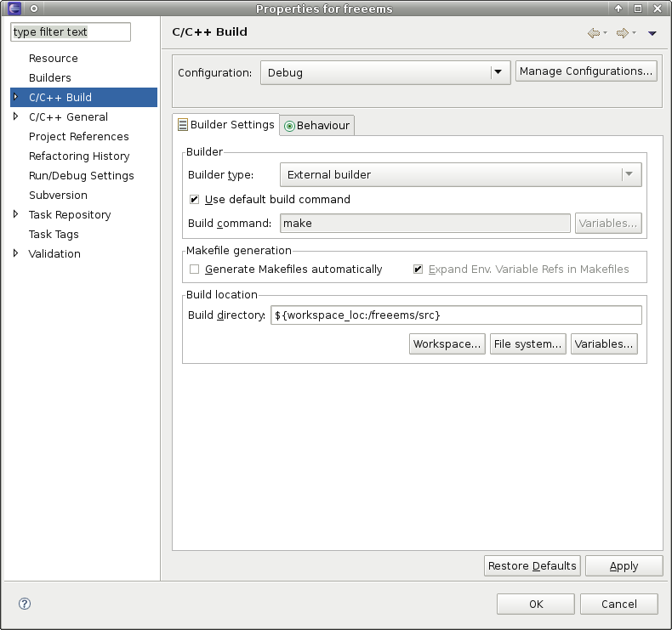Click the Eclipse window menu icon
This screenshot has width=672, height=630.
click(14, 9)
